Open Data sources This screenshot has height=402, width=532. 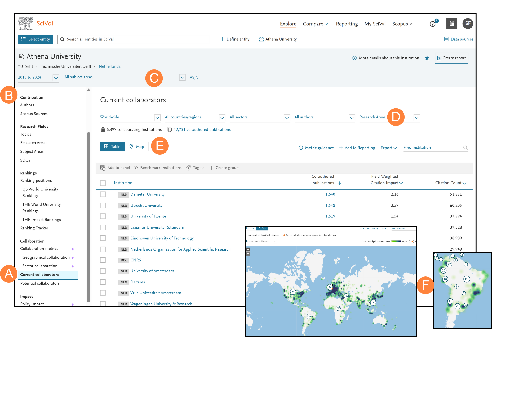click(459, 39)
